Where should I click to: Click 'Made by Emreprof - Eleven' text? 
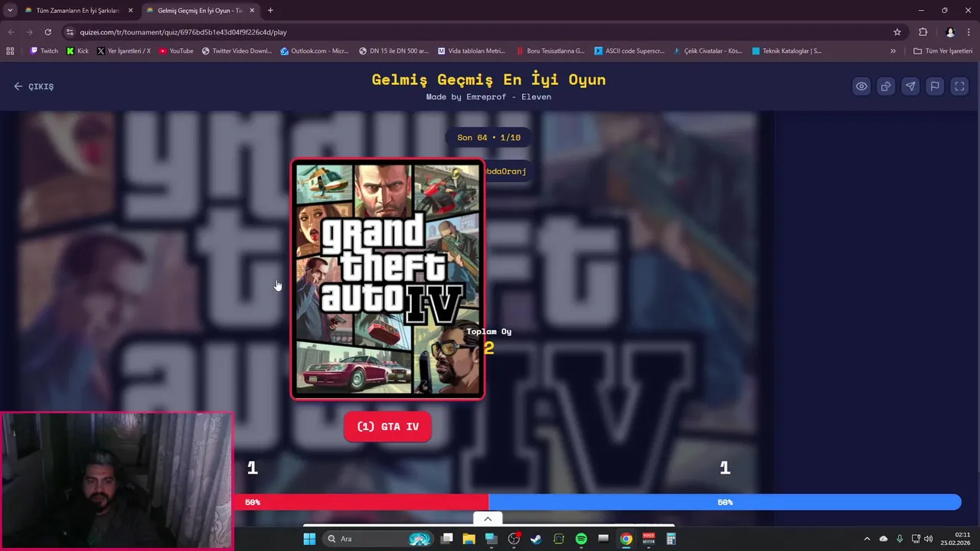click(488, 97)
